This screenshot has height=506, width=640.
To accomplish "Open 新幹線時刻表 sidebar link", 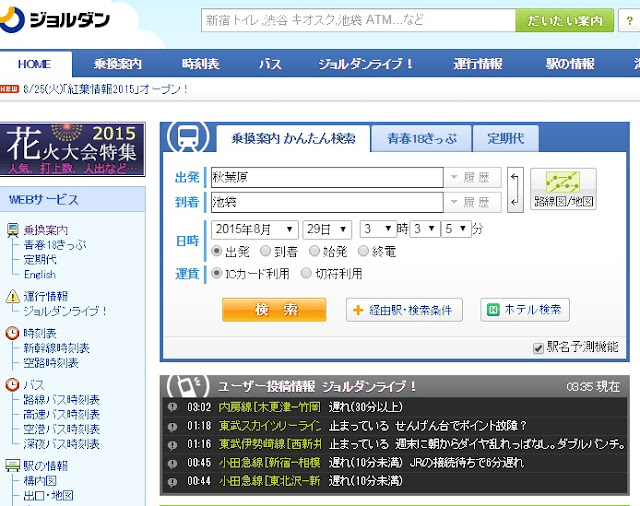I will 56,348.
